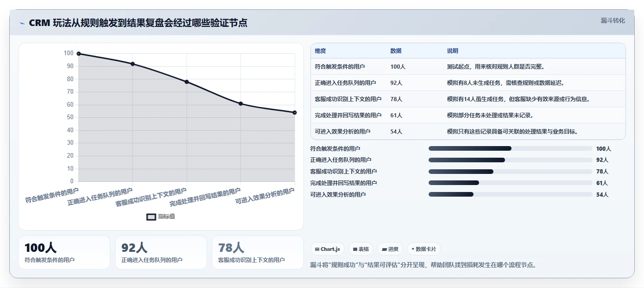
Task: Click description 模拟只有这些记录具备可关联的处理结果
Action: pyautogui.click(x=512, y=132)
